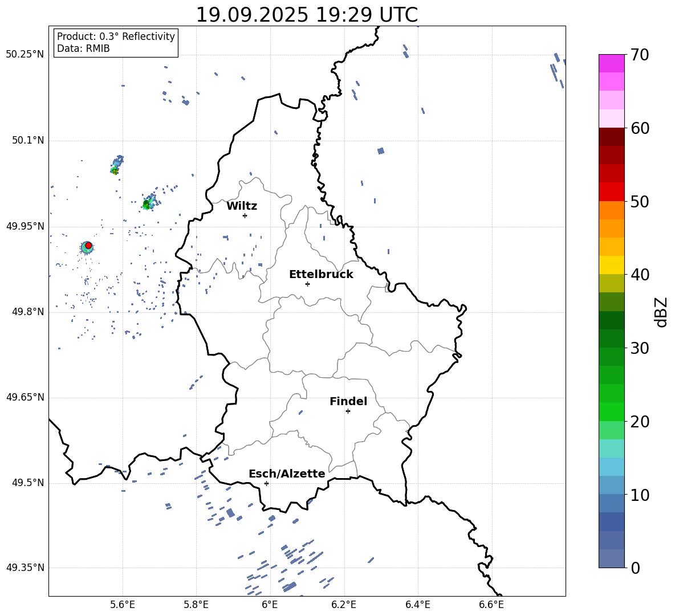
Task: Click the title "19.09.2025 19:29 UTC"
Action: point(307,15)
